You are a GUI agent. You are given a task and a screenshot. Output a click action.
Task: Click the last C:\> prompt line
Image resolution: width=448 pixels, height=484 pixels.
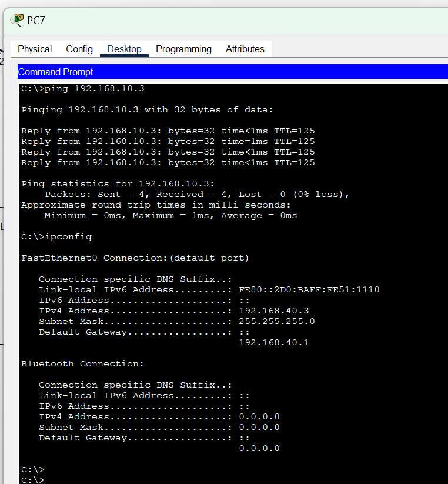pyautogui.click(x=33, y=480)
